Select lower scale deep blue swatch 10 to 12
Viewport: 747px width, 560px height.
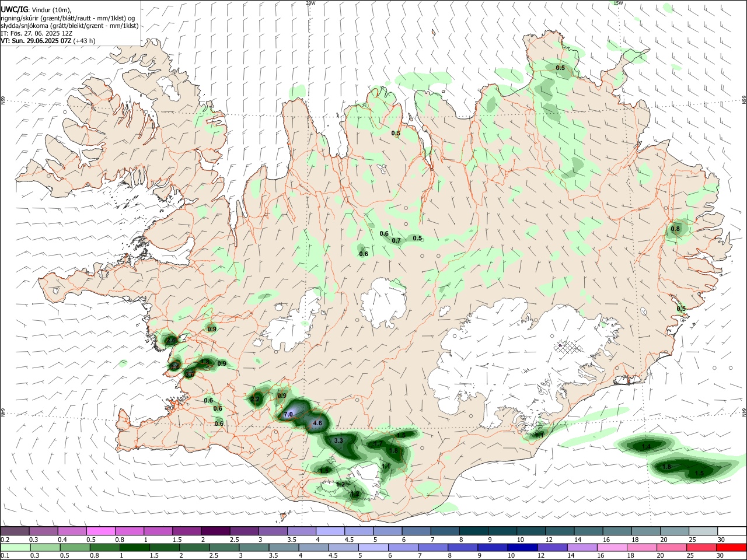tap(523, 548)
